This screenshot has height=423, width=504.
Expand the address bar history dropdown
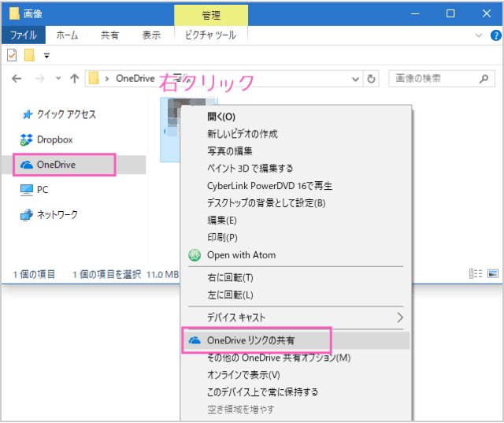[355, 79]
